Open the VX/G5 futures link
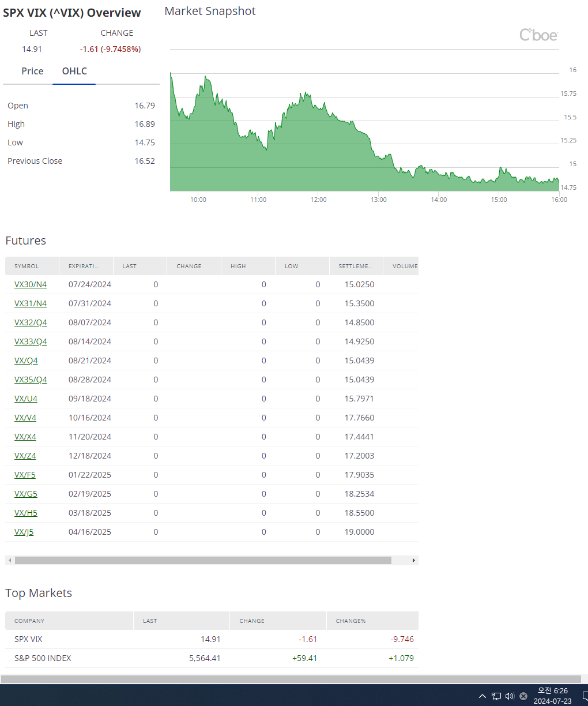588x706 pixels. [x=26, y=494]
